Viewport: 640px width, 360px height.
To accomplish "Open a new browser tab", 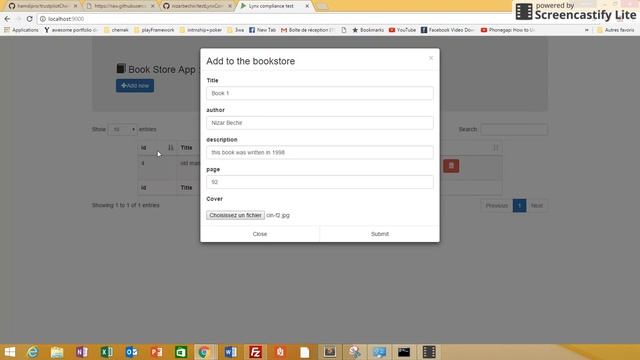I will (322, 6).
